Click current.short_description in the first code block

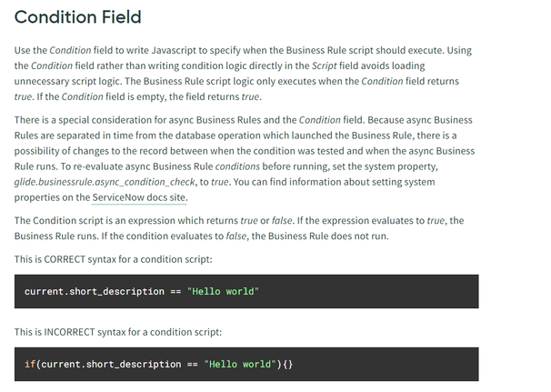tap(95, 291)
